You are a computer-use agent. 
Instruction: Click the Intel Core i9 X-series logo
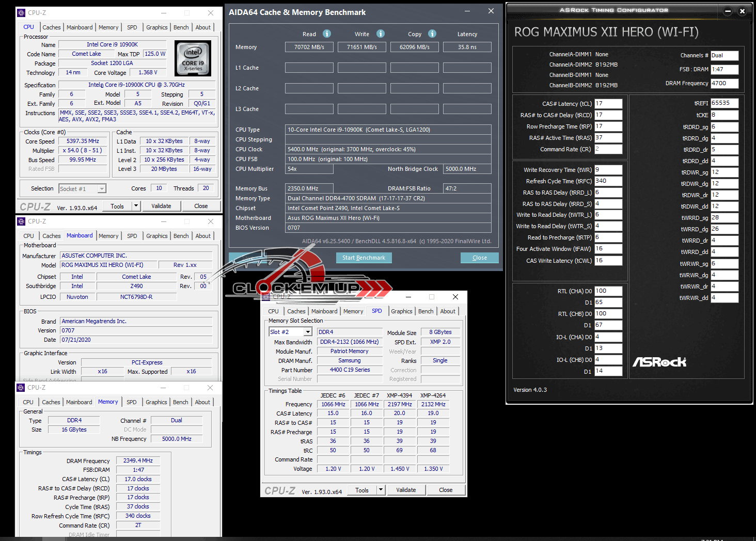tap(193, 58)
